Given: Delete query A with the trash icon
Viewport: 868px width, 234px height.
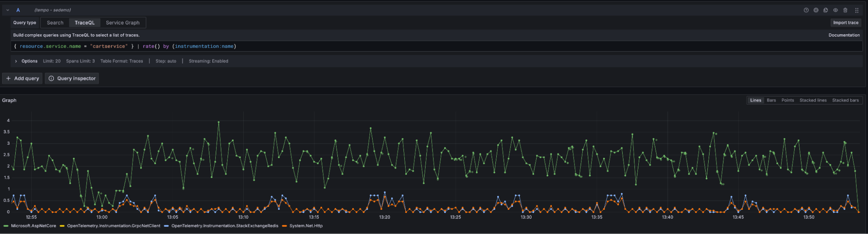Looking at the screenshot, I should (845, 10).
